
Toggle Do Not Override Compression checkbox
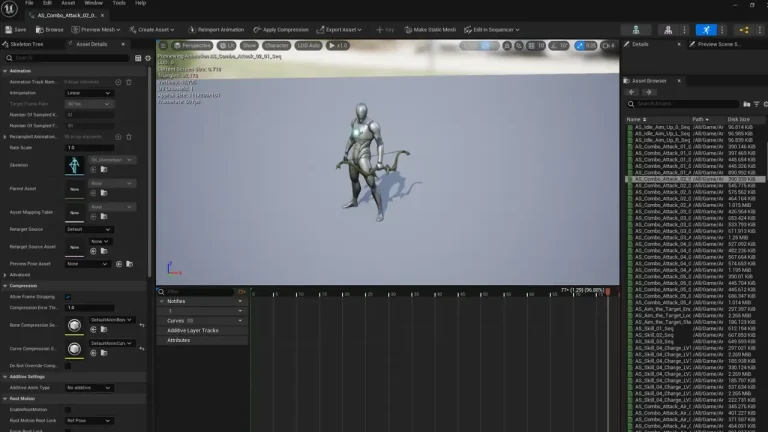[x=68, y=366]
